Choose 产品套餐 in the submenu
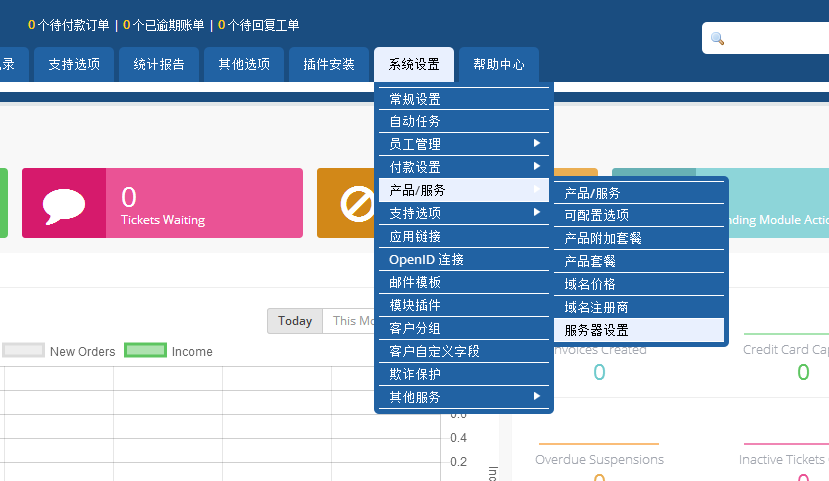Screen dimensions: 829x481 tap(639, 261)
